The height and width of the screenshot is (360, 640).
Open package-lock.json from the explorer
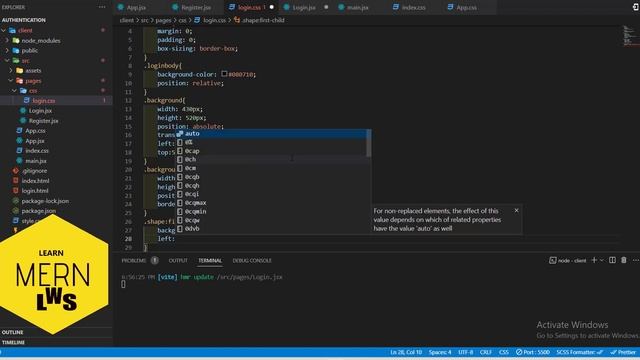(45, 201)
